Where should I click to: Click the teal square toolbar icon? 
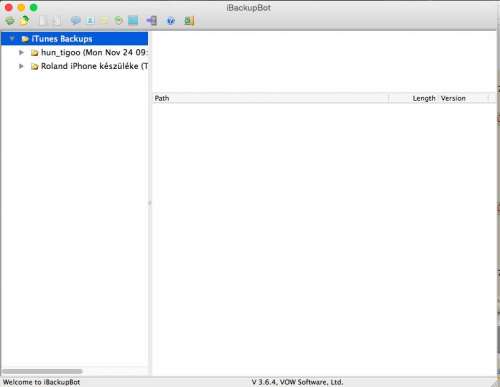[133, 21]
